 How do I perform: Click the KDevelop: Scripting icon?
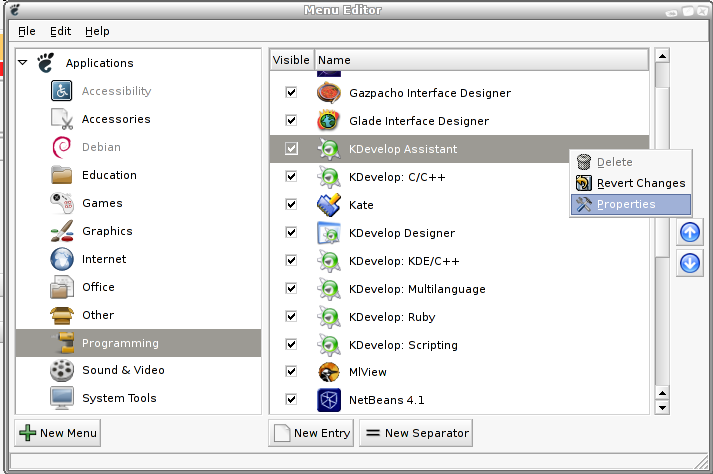point(328,345)
